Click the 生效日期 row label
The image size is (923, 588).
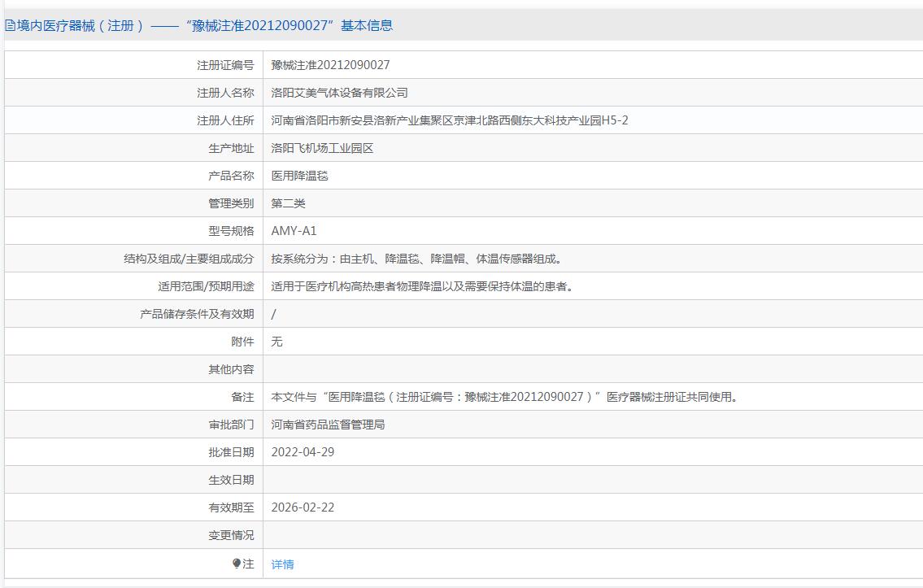pyautogui.click(x=231, y=480)
